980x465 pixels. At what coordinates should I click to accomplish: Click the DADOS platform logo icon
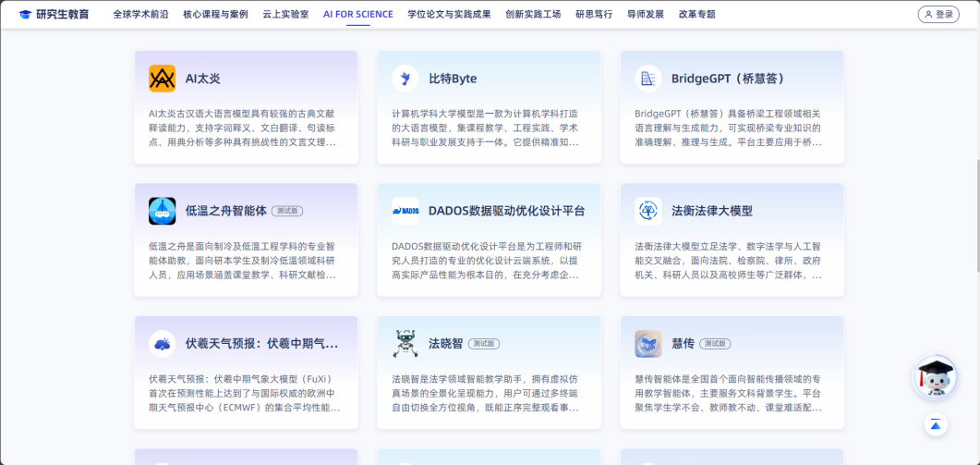point(405,211)
